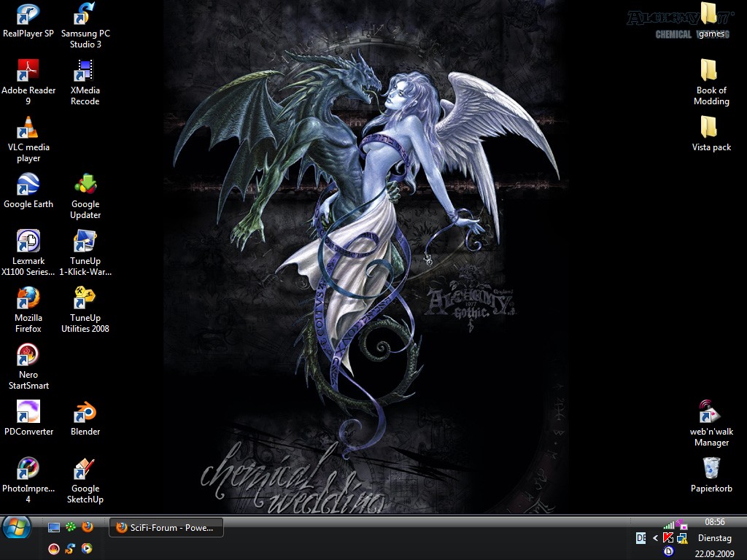
Task: Select TuneUp Utilities 2008 icon
Action: (x=85, y=299)
